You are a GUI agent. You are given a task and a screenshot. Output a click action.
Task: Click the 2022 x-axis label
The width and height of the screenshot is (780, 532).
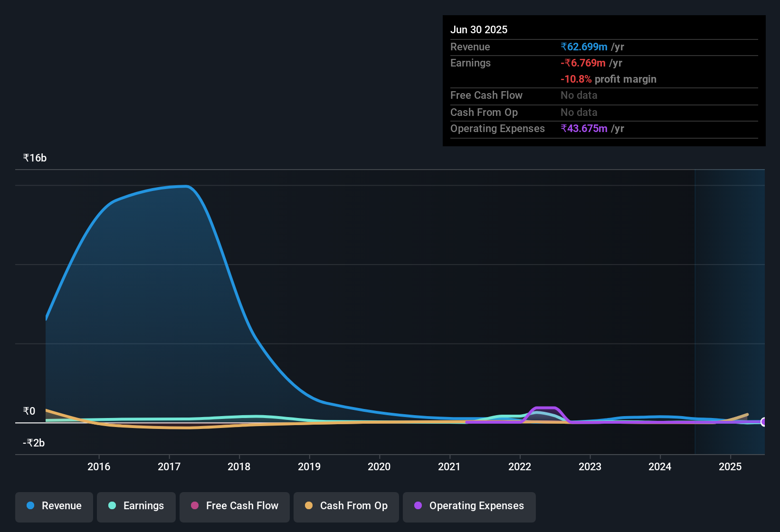(520, 466)
